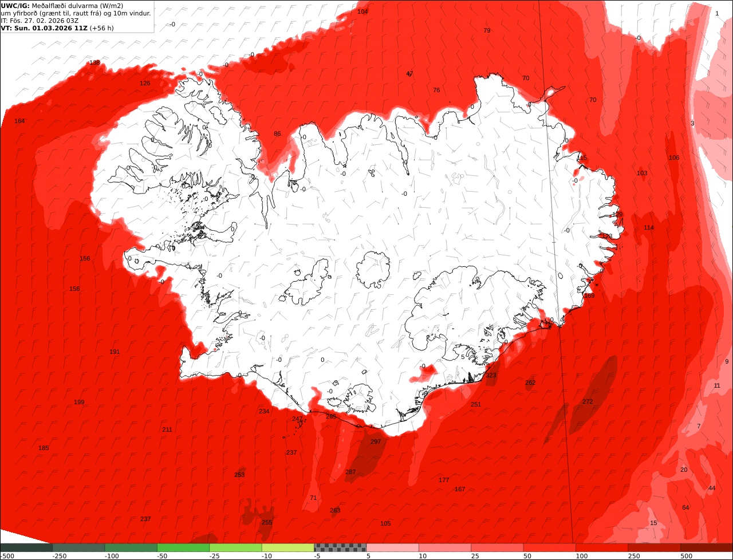733x560 pixels.
Task: Click the flux value 297 on the south coast
Action: [x=376, y=441]
